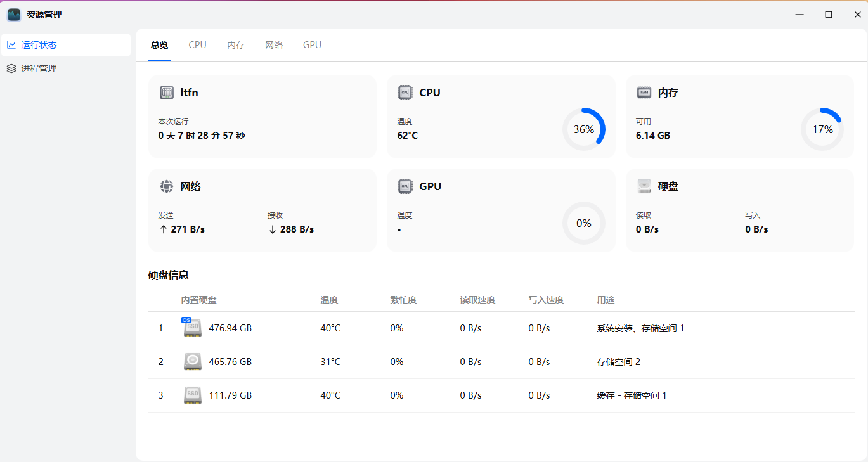This screenshot has width=868, height=462.
Task: Switch to the GPU tab
Action: (312, 45)
